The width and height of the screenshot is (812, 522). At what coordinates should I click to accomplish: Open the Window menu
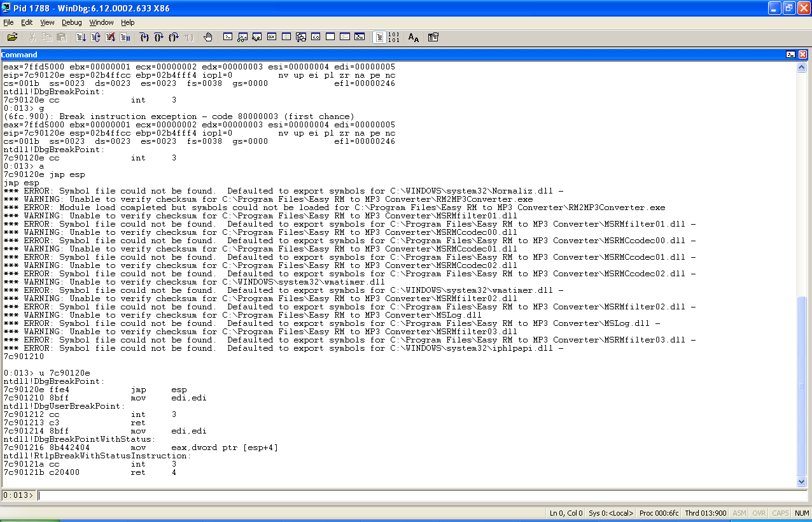coord(101,22)
